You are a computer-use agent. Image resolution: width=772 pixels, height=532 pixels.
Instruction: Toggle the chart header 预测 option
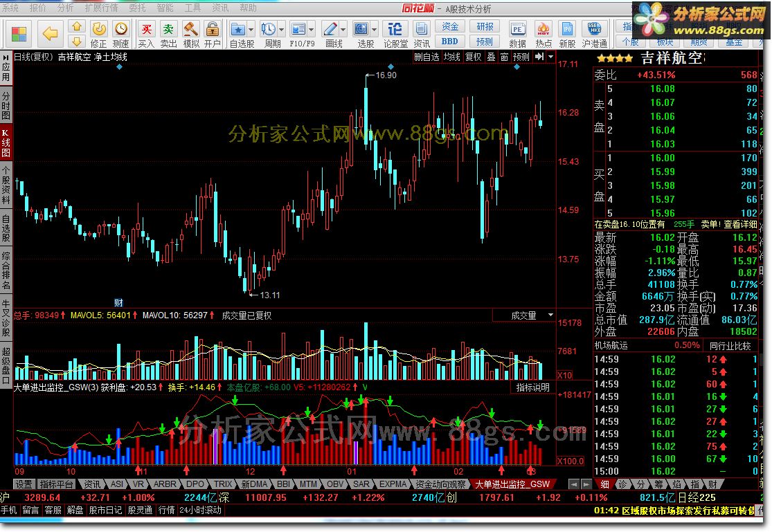521,57
